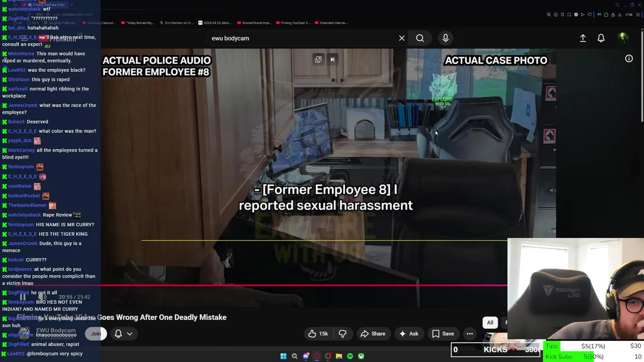Click chat message 'Rape Review'
Image resolution: width=644 pixels, height=362 pixels.
[x=57, y=215]
